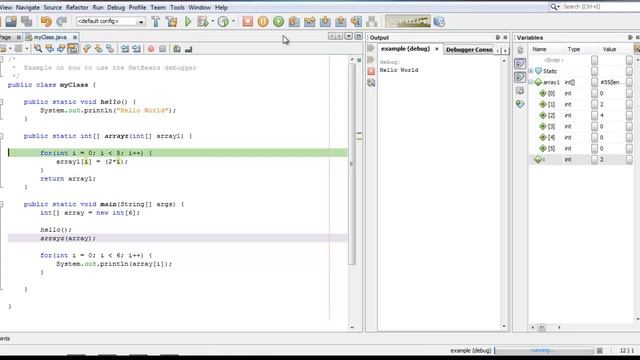Uncomment selected lines icon
The width and height of the screenshot is (640, 360).
(x=188, y=49)
